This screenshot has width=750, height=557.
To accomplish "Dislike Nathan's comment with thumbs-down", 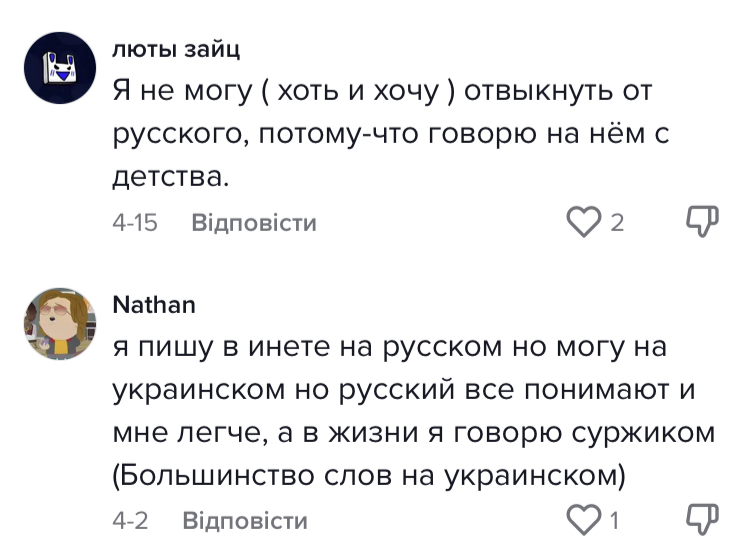I will click(703, 519).
